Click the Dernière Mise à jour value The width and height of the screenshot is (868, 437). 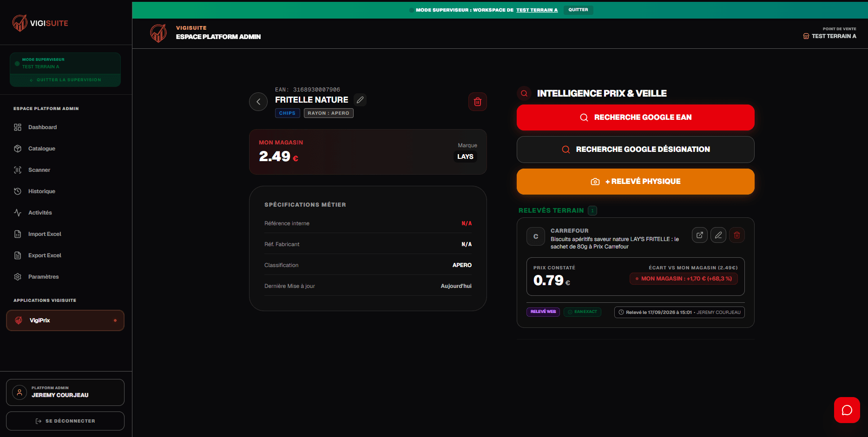pyautogui.click(x=456, y=286)
